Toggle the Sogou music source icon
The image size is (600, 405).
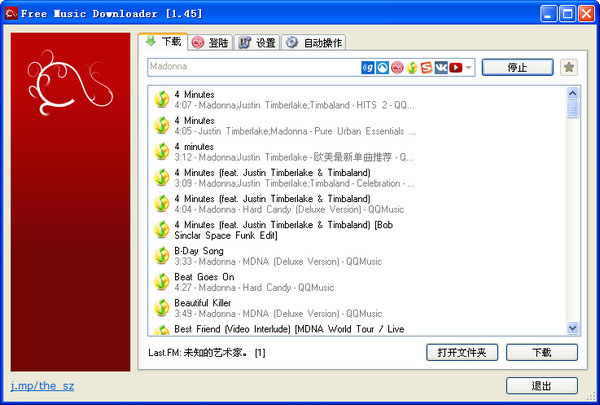[426, 68]
